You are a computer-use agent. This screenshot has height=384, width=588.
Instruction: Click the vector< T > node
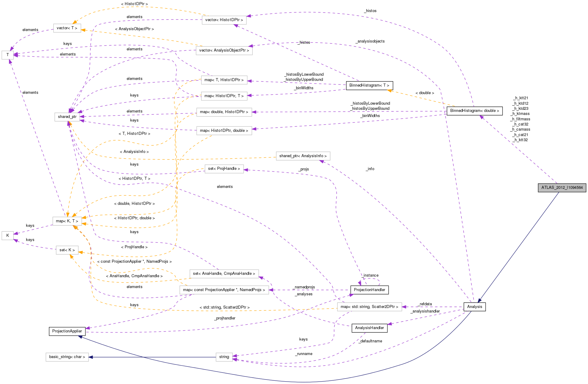(x=67, y=28)
